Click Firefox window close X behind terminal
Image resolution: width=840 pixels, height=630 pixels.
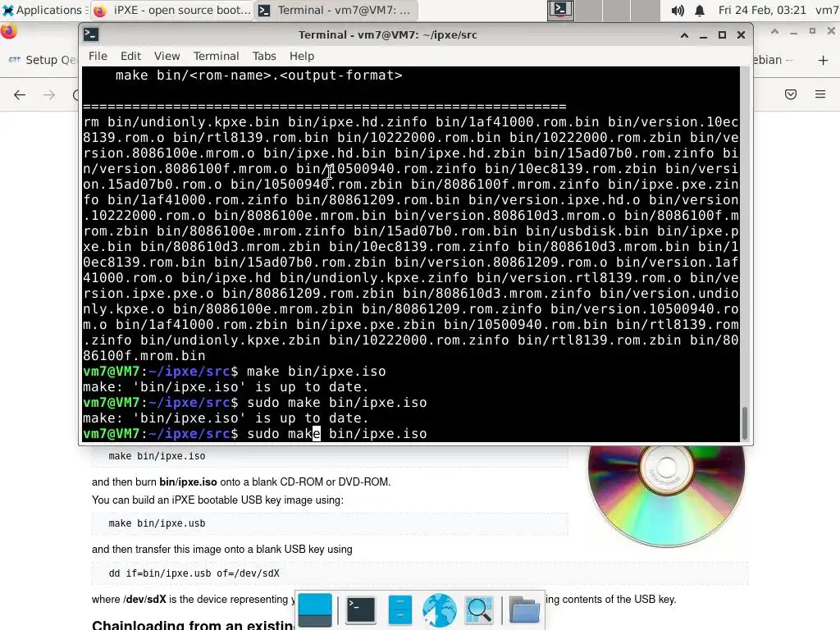pyautogui.click(x=832, y=32)
